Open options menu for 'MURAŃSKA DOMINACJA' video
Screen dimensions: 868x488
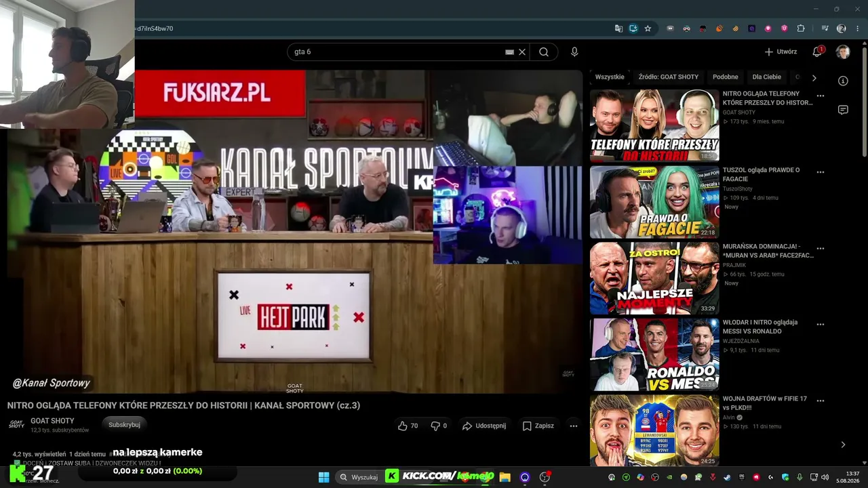pos(821,248)
